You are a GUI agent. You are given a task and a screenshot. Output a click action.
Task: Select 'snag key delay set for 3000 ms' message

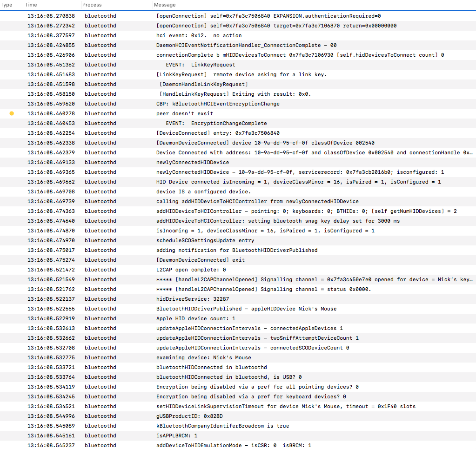[278, 221]
